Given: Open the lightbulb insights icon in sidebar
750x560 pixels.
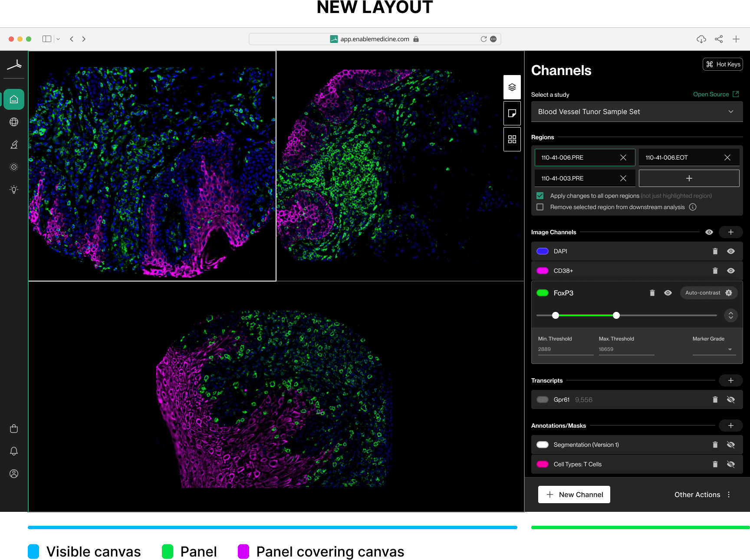Looking at the screenshot, I should [x=14, y=190].
